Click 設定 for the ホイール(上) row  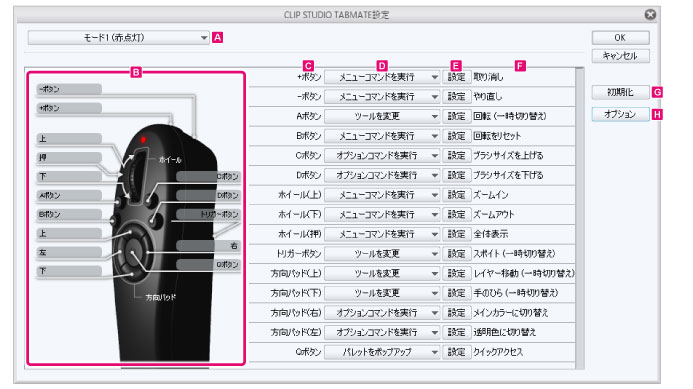click(457, 195)
